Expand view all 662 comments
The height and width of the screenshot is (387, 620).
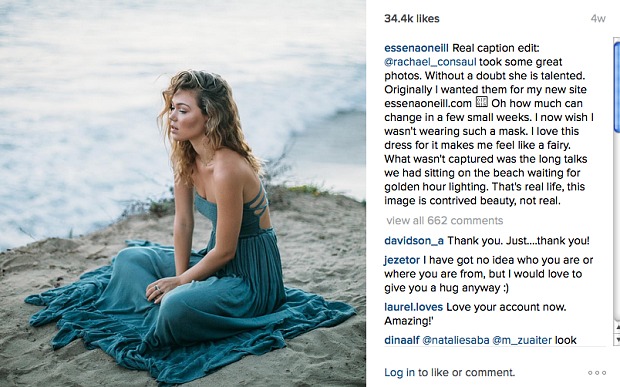tap(444, 221)
